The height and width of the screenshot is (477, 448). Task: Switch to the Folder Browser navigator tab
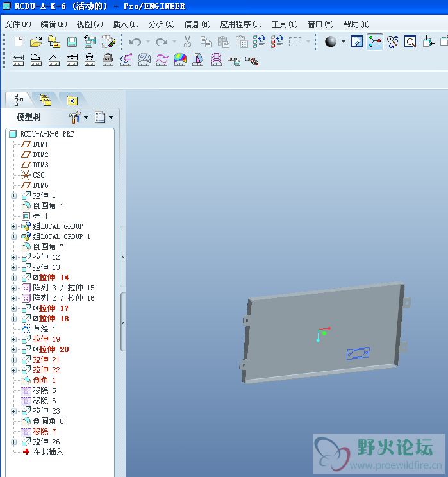tap(46, 99)
